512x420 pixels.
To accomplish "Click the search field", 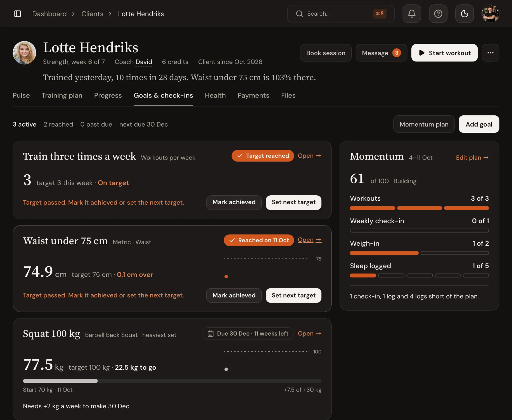I will click(x=341, y=14).
